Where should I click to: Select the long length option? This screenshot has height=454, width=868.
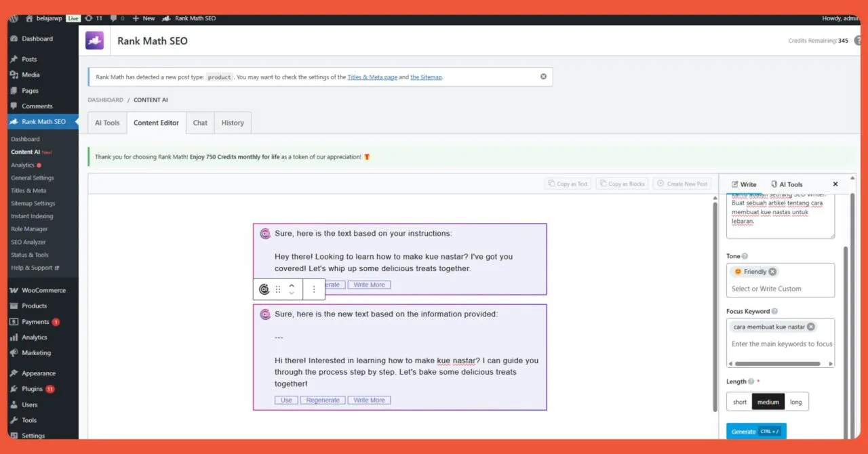(x=796, y=401)
